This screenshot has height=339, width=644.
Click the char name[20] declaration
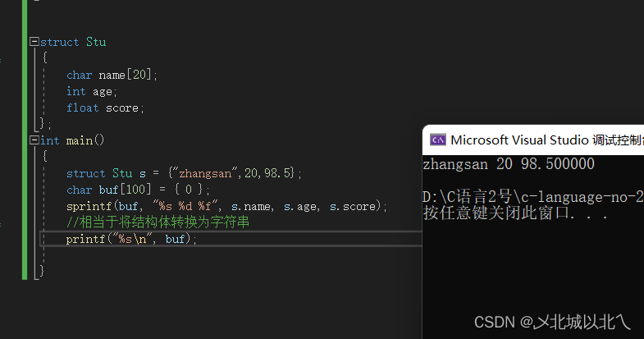112,75
